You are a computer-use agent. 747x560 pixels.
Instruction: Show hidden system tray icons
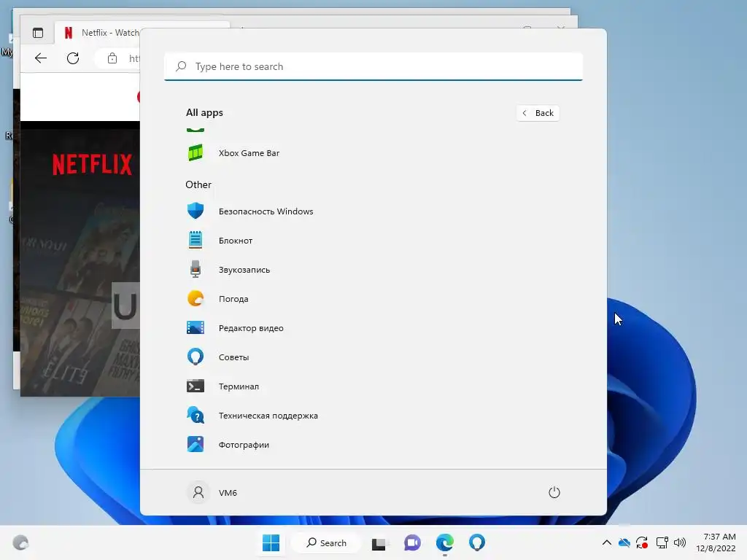[606, 542]
